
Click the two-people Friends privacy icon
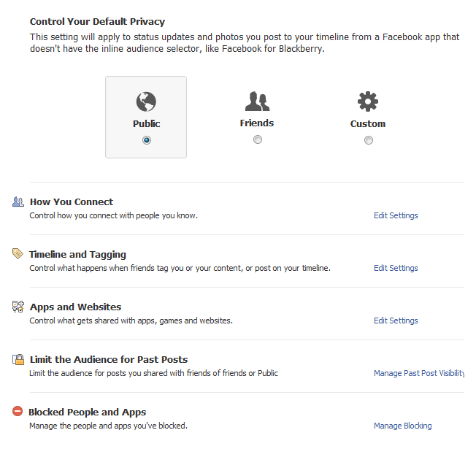click(x=257, y=101)
